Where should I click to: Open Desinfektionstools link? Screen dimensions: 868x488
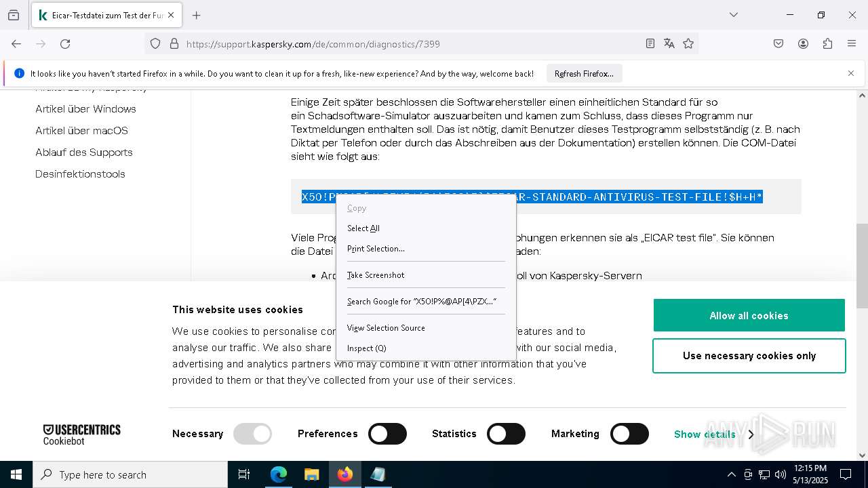pos(80,174)
